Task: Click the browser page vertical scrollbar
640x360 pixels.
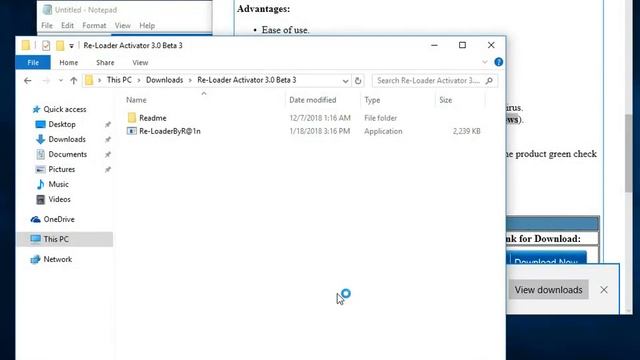Action: [x=628, y=153]
